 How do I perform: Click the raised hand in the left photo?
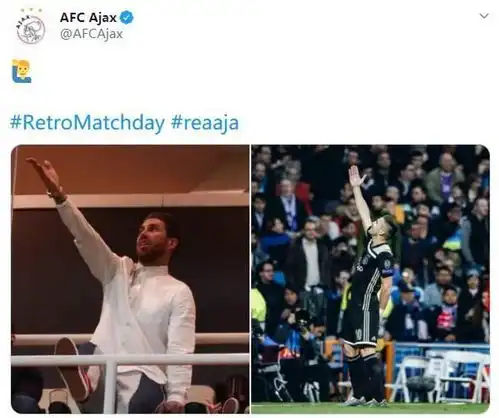click(x=46, y=173)
